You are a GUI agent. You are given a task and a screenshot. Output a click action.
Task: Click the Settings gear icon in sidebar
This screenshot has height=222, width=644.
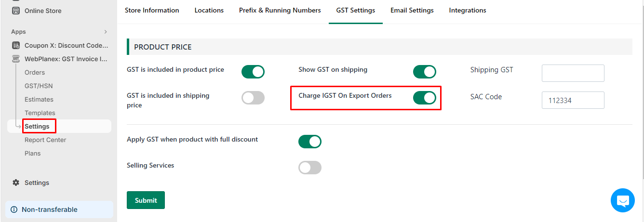click(x=16, y=183)
